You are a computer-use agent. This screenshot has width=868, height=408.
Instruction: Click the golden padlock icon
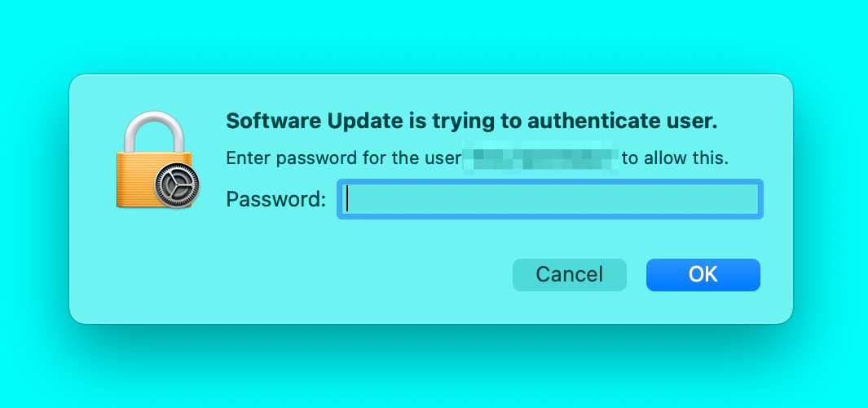point(158,160)
